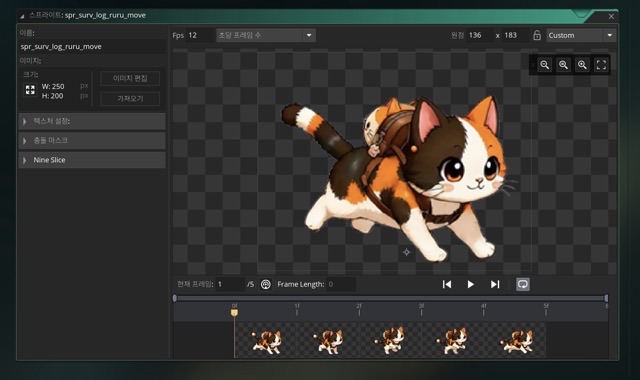Click the 가져오기 import button
640x380 pixels.
[130, 99]
